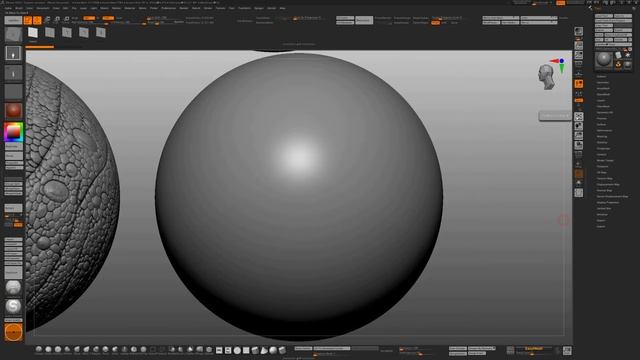The width and height of the screenshot is (640, 360).
Task: Expand the Subtool sub-palette
Action: [601, 76]
